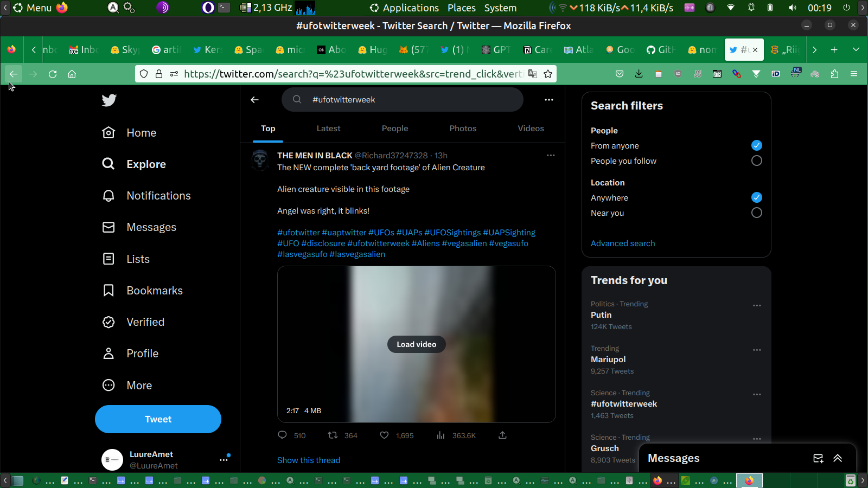
Task: Open the Grusch trending topic
Action: (605, 448)
